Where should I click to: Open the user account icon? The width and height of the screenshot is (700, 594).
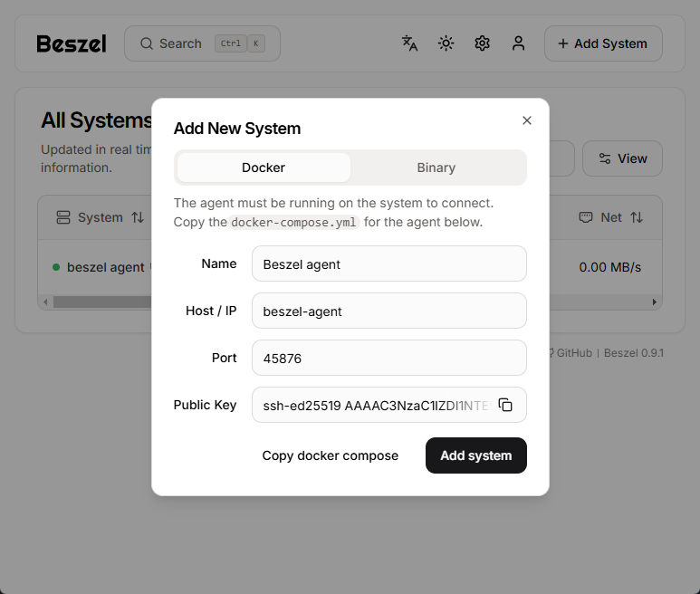[518, 43]
